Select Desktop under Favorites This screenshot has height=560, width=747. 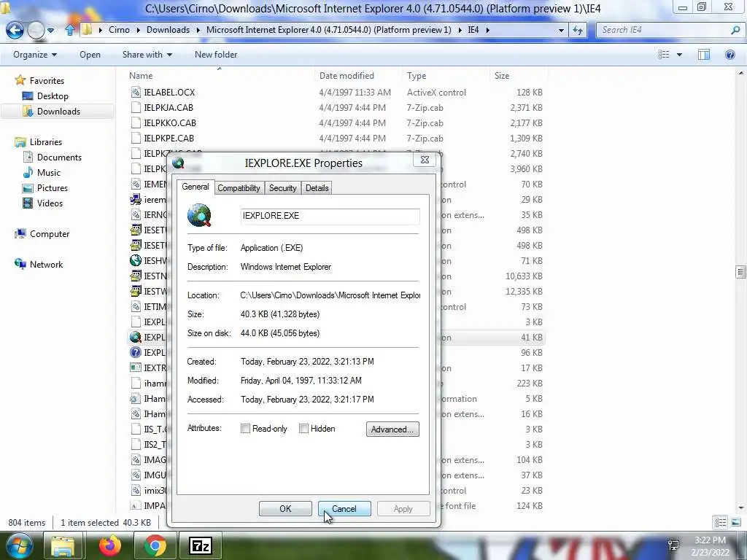point(53,96)
